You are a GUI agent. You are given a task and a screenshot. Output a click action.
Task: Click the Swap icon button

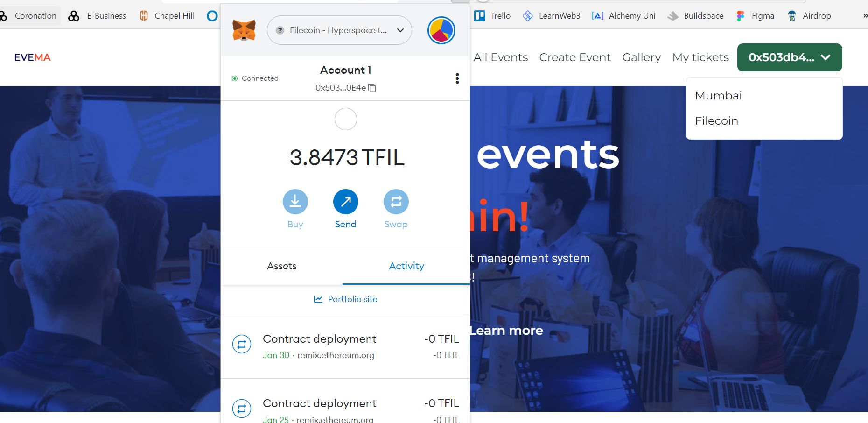(396, 202)
